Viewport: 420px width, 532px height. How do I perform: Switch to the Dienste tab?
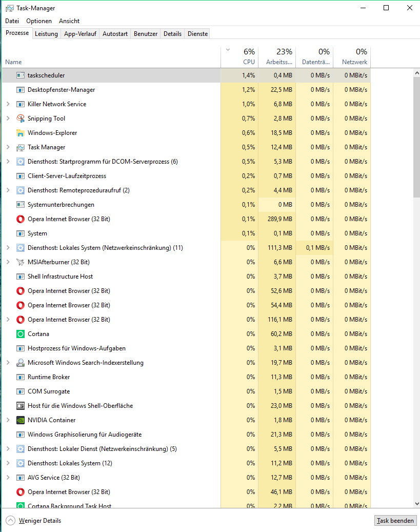197,34
